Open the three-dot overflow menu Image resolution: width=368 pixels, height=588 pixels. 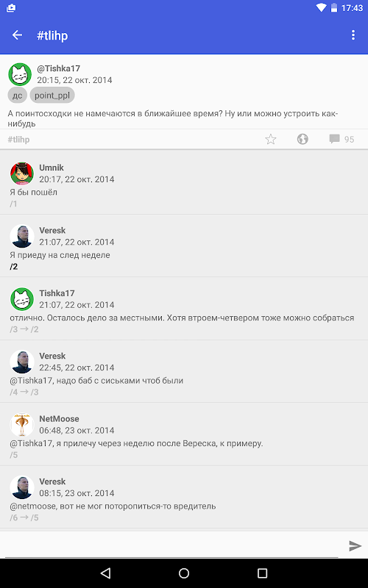353,35
